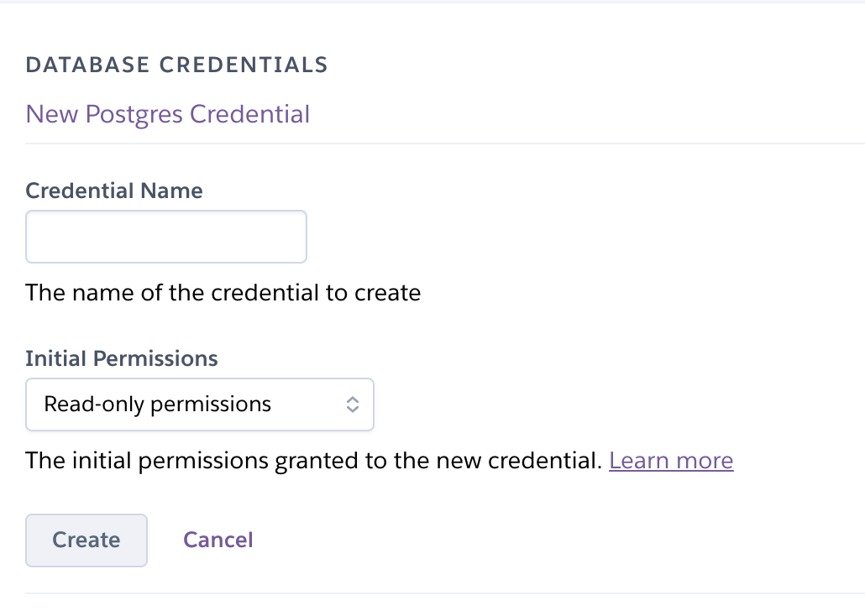865x616 pixels.
Task: Select the 'Read-only permissions' text in the combo box
Action: 158,405
